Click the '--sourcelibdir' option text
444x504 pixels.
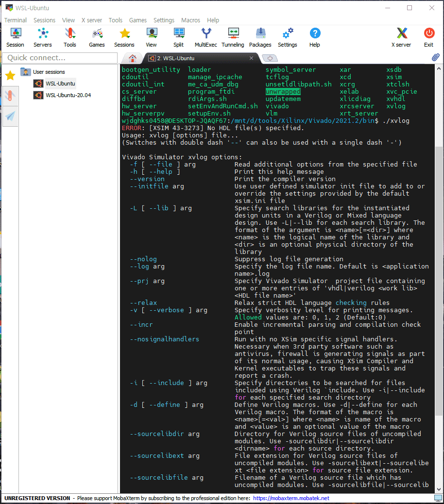pyautogui.click(x=156, y=434)
